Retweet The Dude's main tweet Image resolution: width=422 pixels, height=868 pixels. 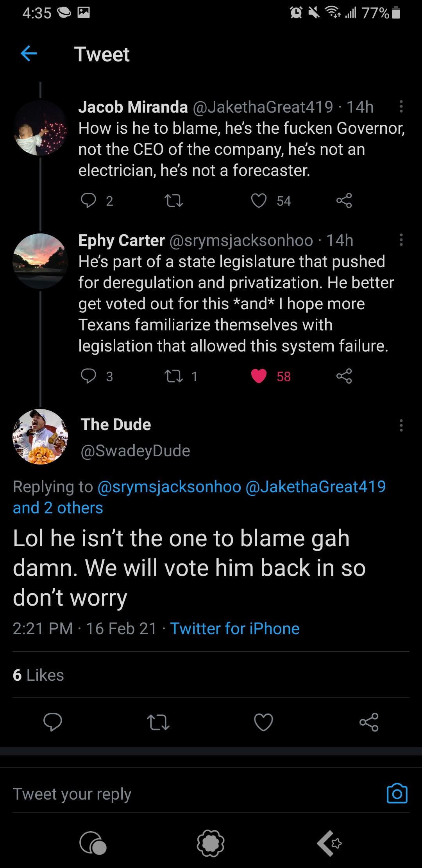pyautogui.click(x=158, y=722)
